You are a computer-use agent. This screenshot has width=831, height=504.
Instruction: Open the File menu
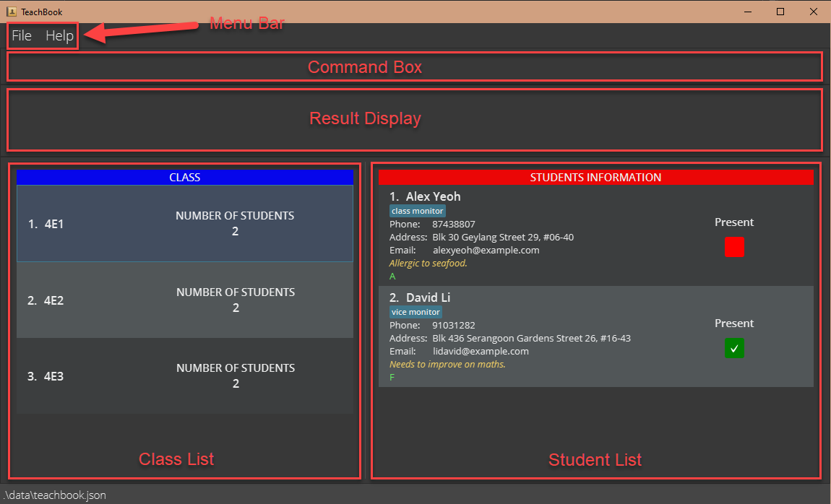pos(22,35)
